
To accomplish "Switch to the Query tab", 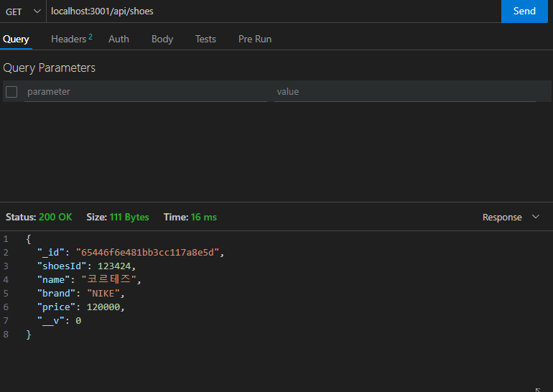I will [x=16, y=39].
